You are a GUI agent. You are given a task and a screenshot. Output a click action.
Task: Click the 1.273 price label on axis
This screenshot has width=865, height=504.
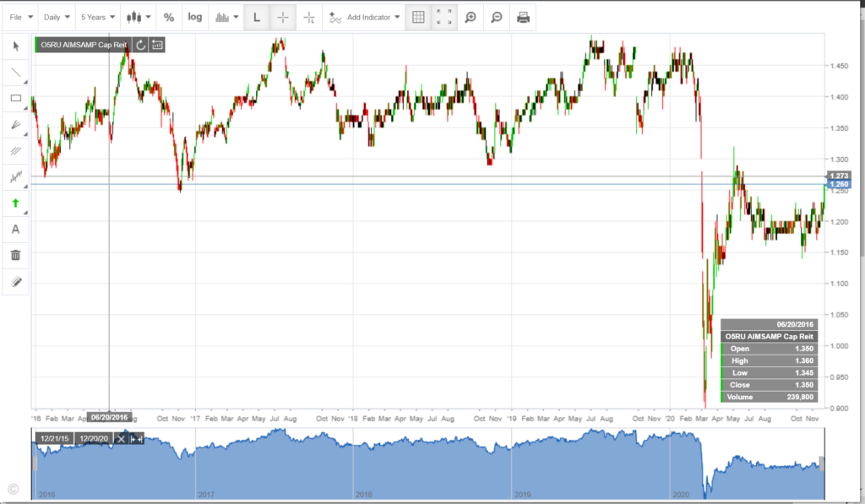coord(839,176)
